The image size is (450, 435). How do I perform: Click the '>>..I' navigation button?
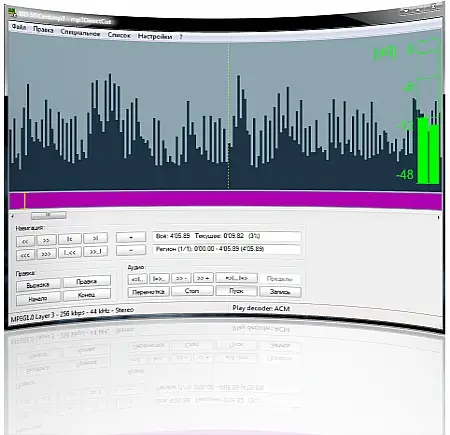95,252
